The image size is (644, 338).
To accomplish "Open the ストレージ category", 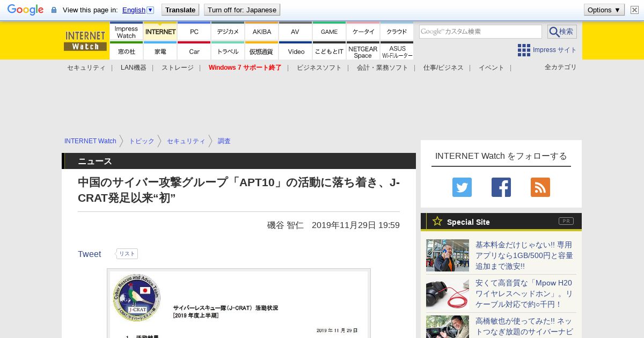I will tap(177, 68).
